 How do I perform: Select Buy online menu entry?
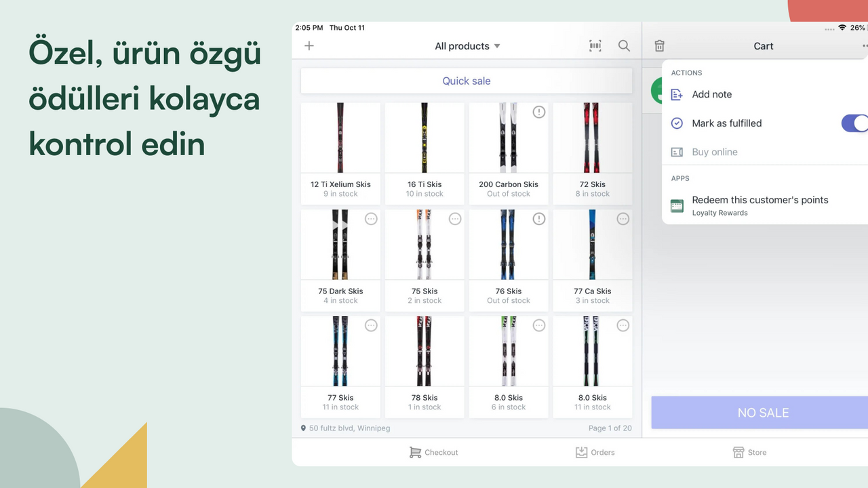tap(765, 152)
